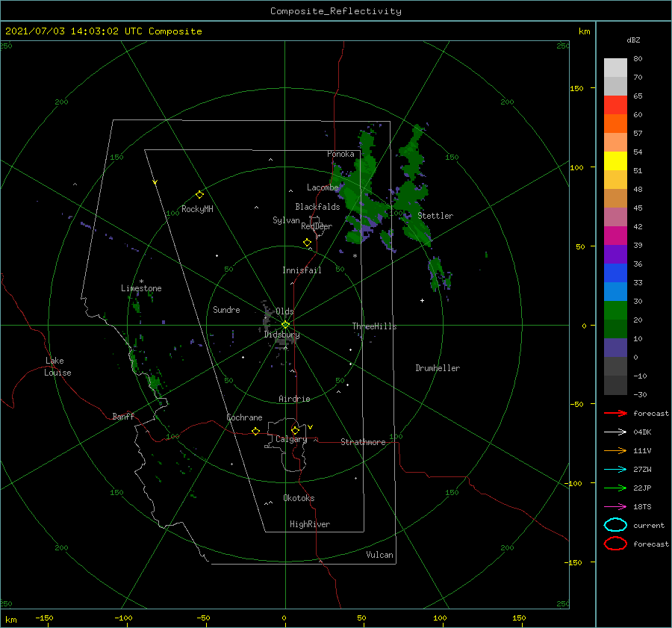Click the Lake Louise label
Viewport: 672px width, 628px height.
click(57, 367)
